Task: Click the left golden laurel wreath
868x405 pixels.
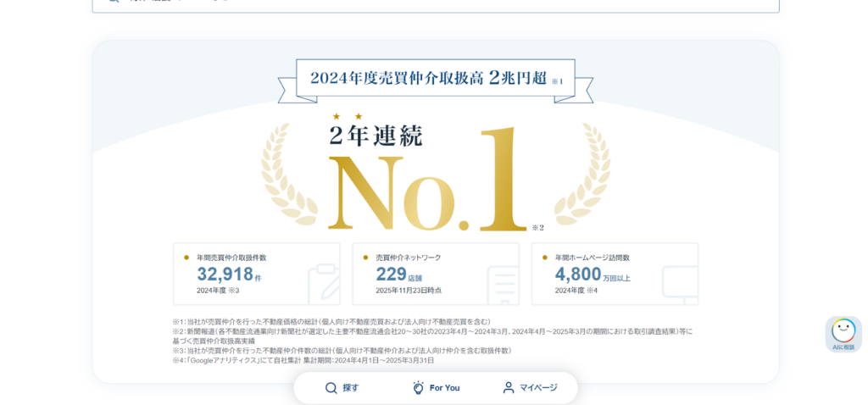Action: pos(287,174)
